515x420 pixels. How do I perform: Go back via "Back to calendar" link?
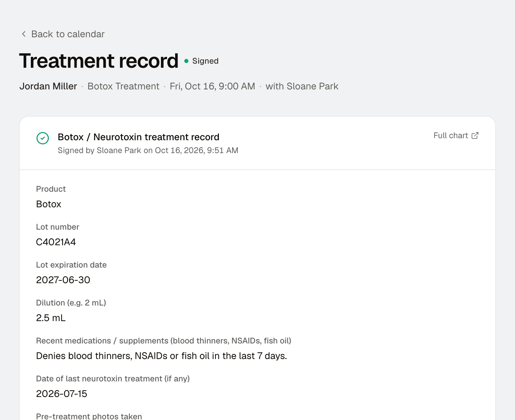63,34
